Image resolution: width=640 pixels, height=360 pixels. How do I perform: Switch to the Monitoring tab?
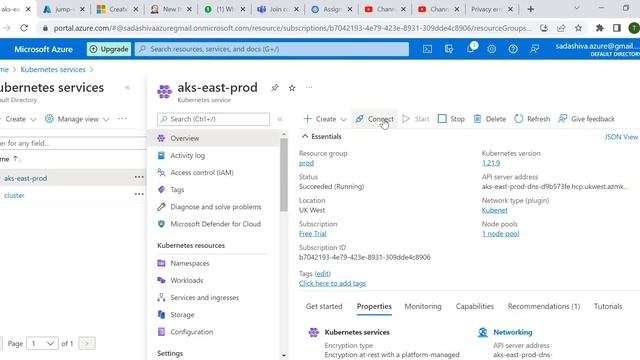[423, 306]
